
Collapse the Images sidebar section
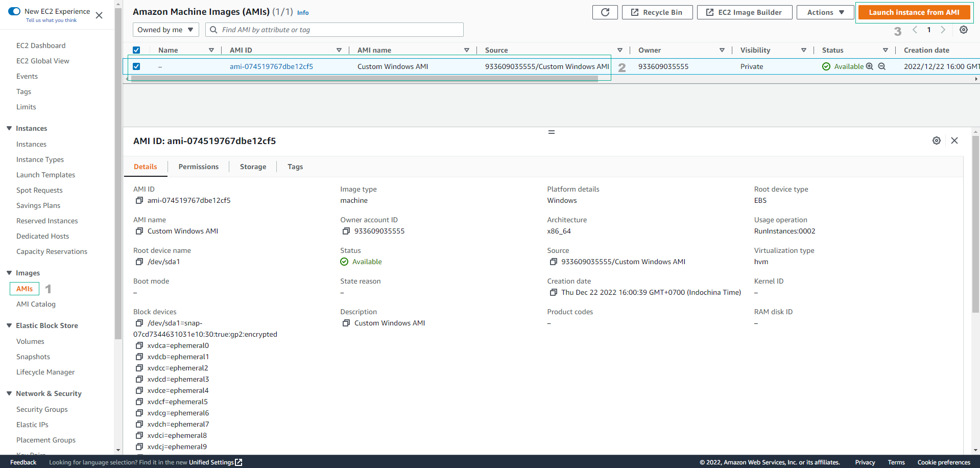[x=9, y=273]
